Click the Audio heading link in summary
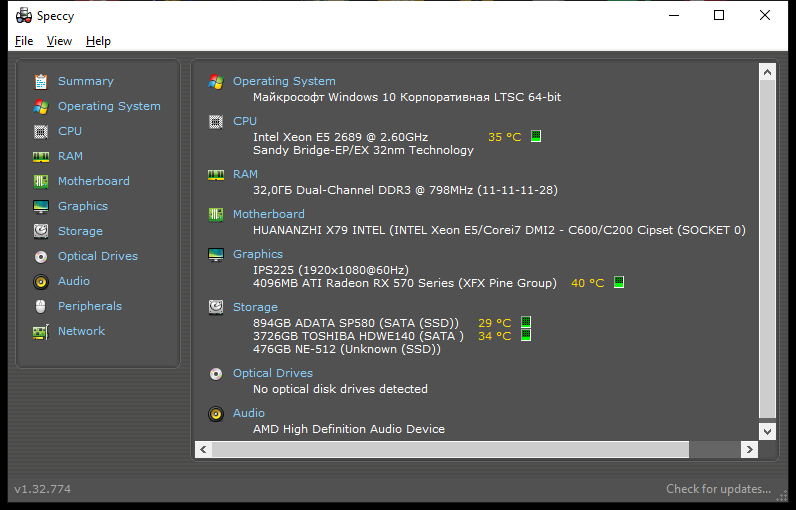Screen dimensions: 796x510 [x=249, y=413]
